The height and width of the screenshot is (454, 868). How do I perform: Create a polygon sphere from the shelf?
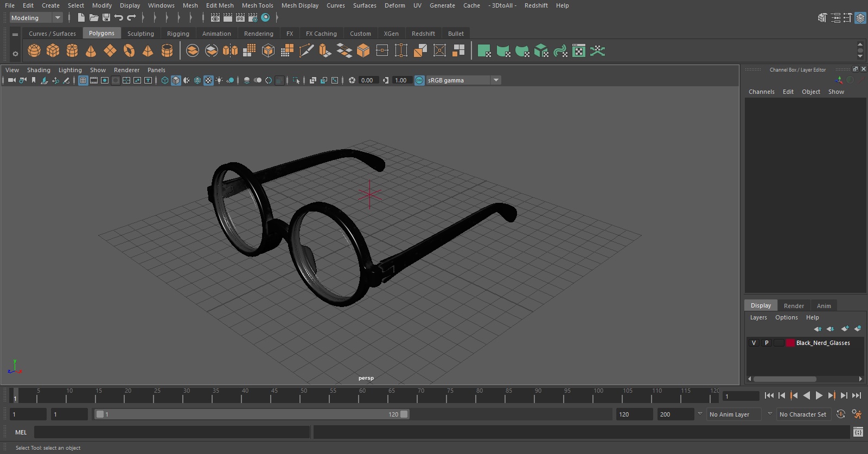click(x=34, y=51)
